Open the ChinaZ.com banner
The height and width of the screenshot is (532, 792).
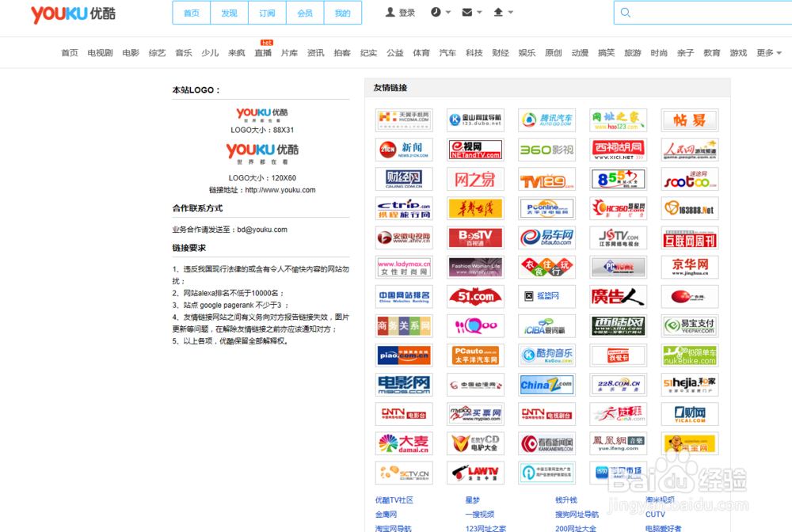tap(547, 384)
